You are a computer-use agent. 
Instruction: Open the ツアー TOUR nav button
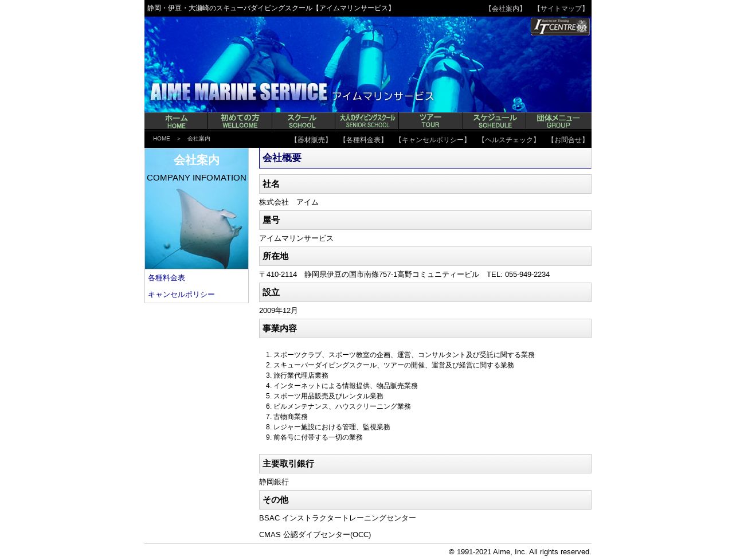coord(430,122)
